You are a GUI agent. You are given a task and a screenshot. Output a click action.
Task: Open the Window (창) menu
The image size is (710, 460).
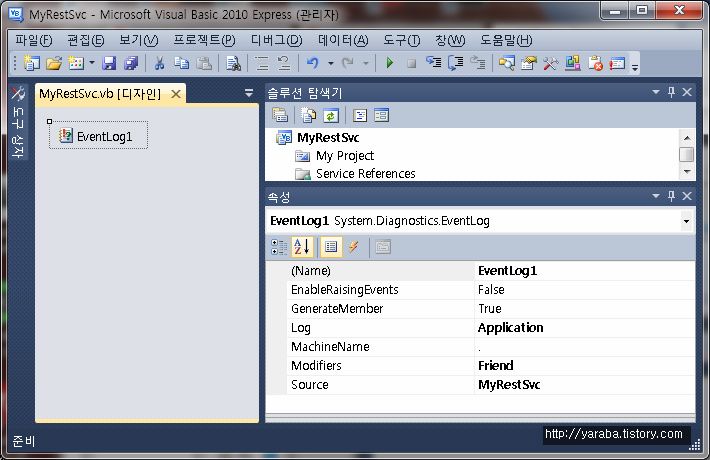(450, 40)
